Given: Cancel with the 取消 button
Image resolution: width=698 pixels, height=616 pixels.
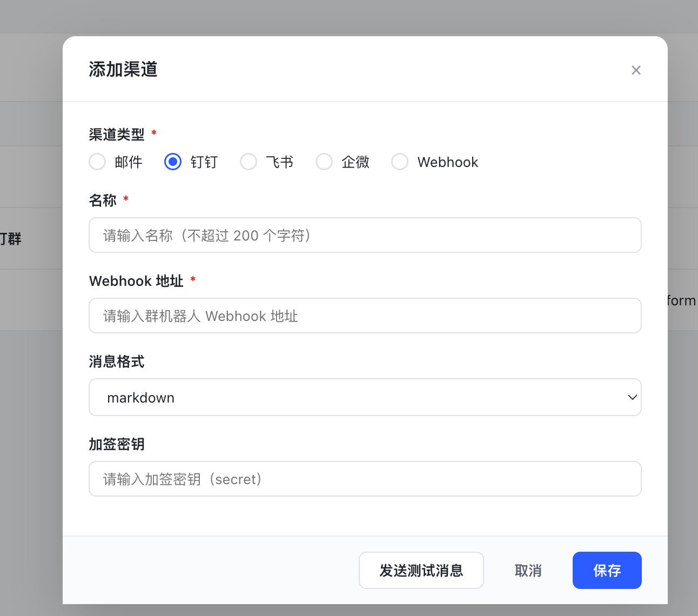Looking at the screenshot, I should point(528,570).
